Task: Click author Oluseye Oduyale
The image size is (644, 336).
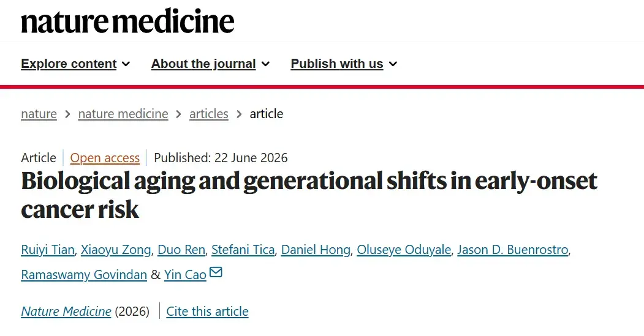Action: [404, 250]
